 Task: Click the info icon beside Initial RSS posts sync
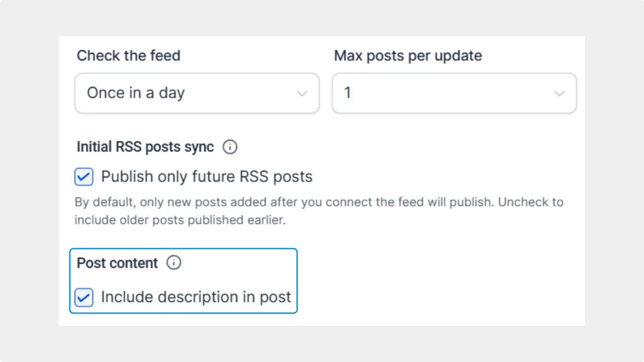pos(230,147)
